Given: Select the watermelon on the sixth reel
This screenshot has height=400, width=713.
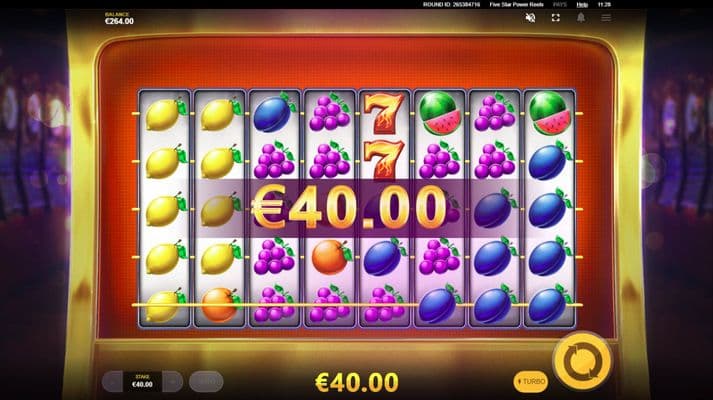Looking at the screenshot, I should 440,113.
